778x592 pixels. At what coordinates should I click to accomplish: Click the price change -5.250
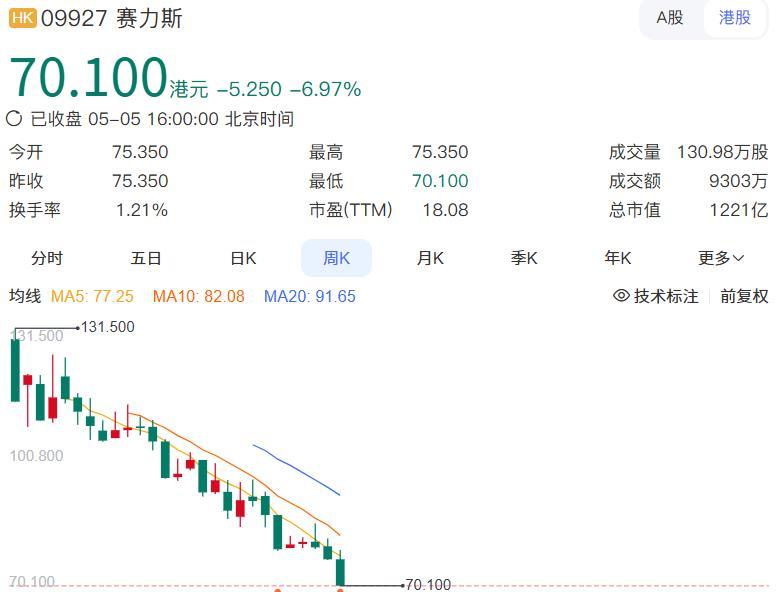(x=250, y=89)
